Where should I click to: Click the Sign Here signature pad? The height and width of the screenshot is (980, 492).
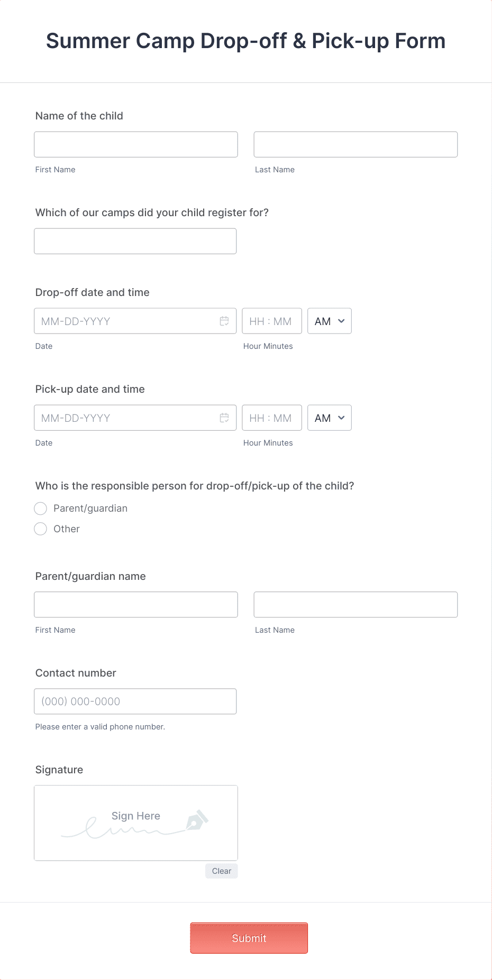click(136, 823)
